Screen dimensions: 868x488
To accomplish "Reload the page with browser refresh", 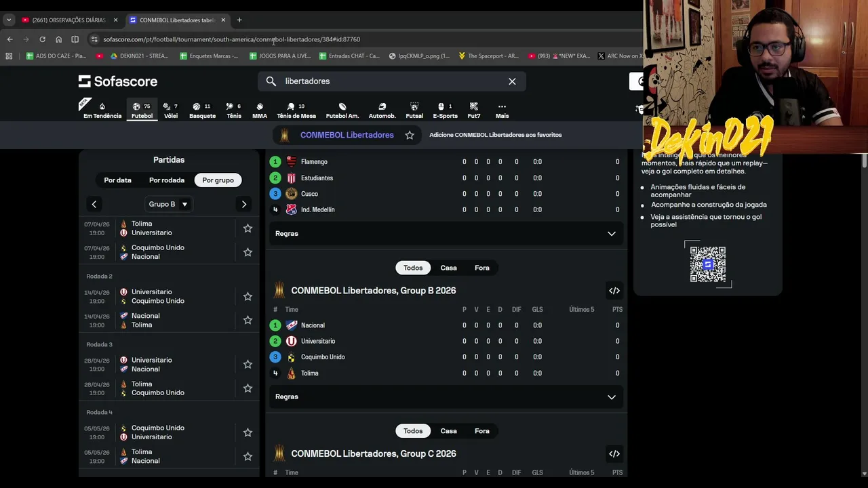I will point(42,39).
